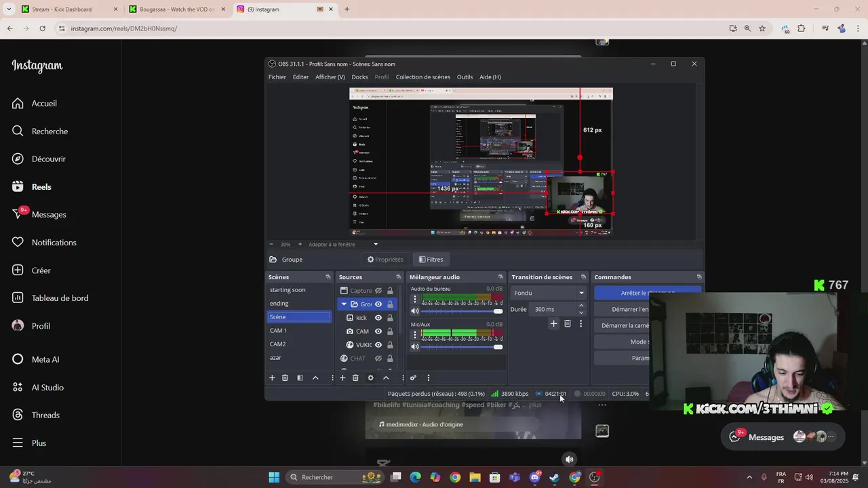The width and height of the screenshot is (868, 488).
Task: Remove the selected source using trash icon
Action: [355, 378]
